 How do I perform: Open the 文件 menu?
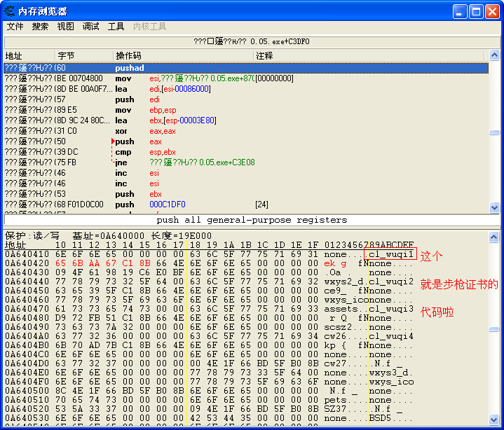(15, 27)
